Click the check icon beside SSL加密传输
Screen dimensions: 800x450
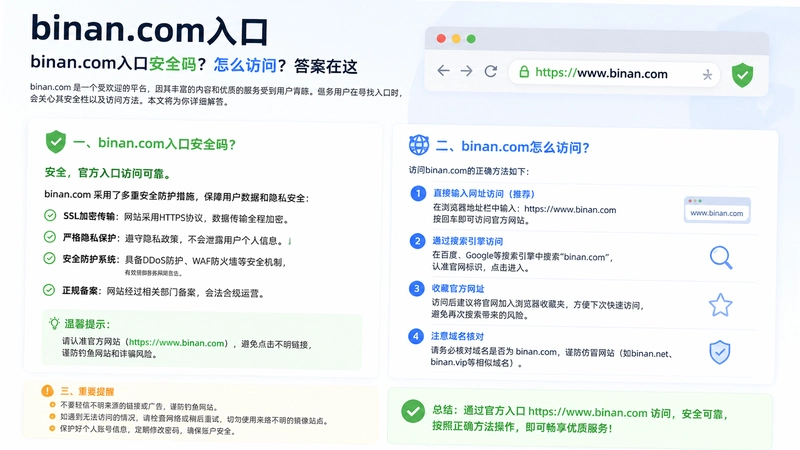point(50,215)
